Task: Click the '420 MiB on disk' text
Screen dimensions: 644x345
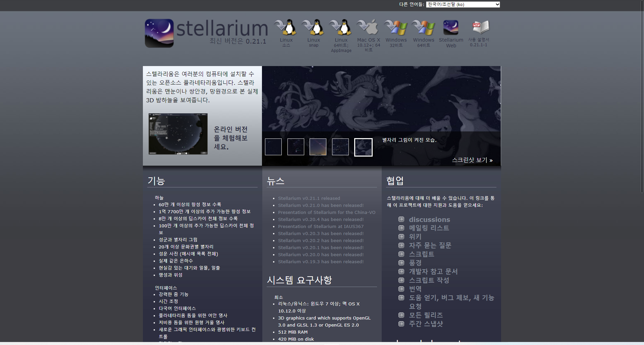Action: 296,339
